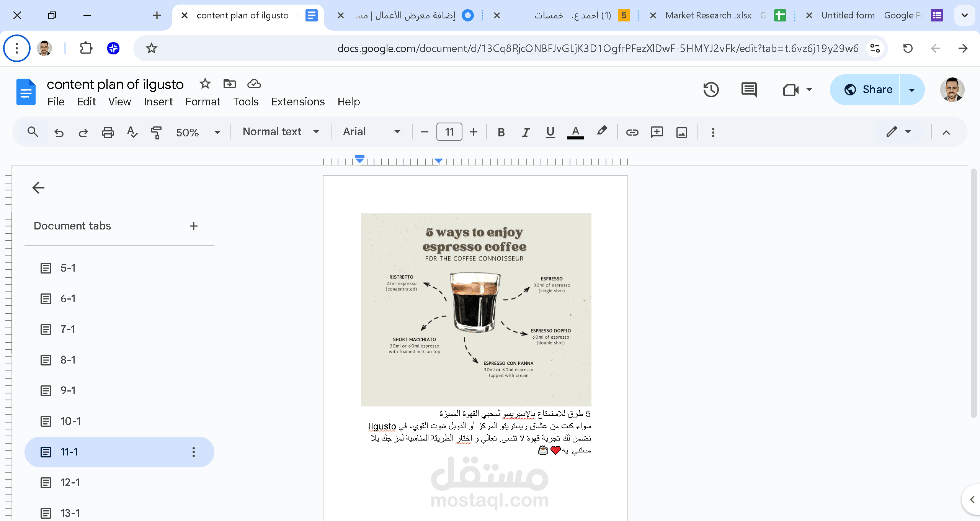Bookmark this page with the star icon
The image size is (980, 521).
coord(152,48)
